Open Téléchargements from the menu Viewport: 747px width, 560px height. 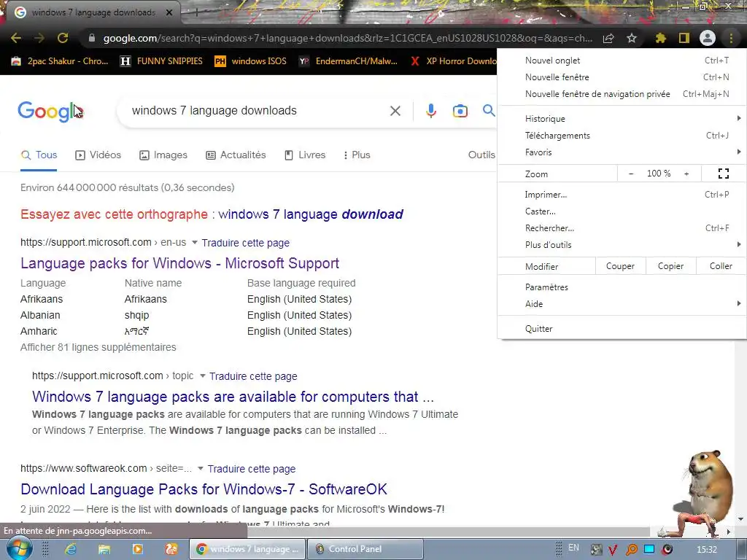(622, 135)
